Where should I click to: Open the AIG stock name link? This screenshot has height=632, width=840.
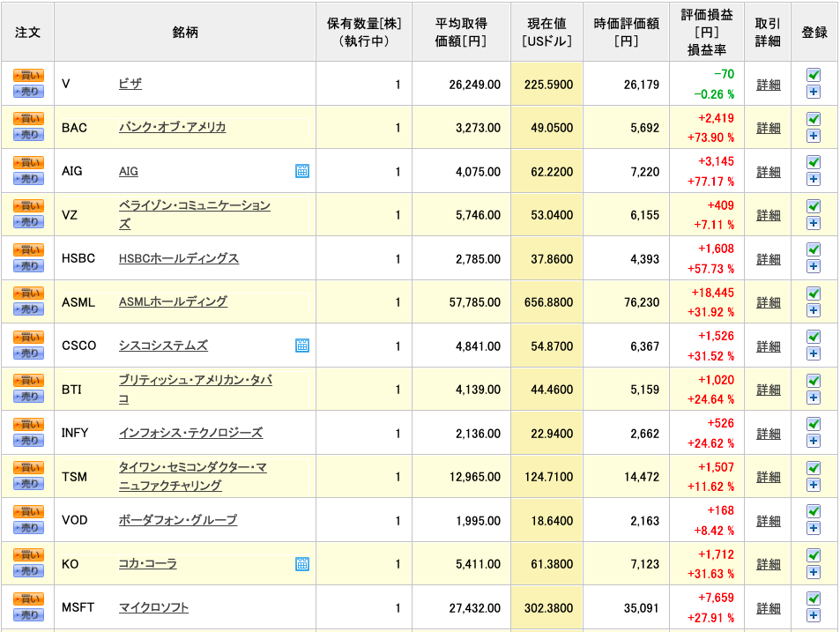(x=129, y=171)
